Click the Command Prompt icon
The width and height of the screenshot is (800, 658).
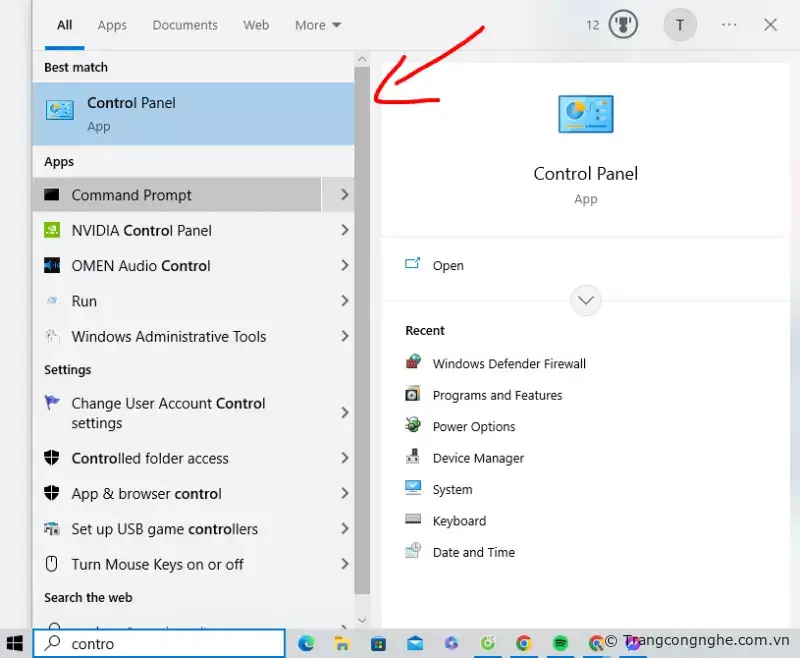pyautogui.click(x=52, y=195)
